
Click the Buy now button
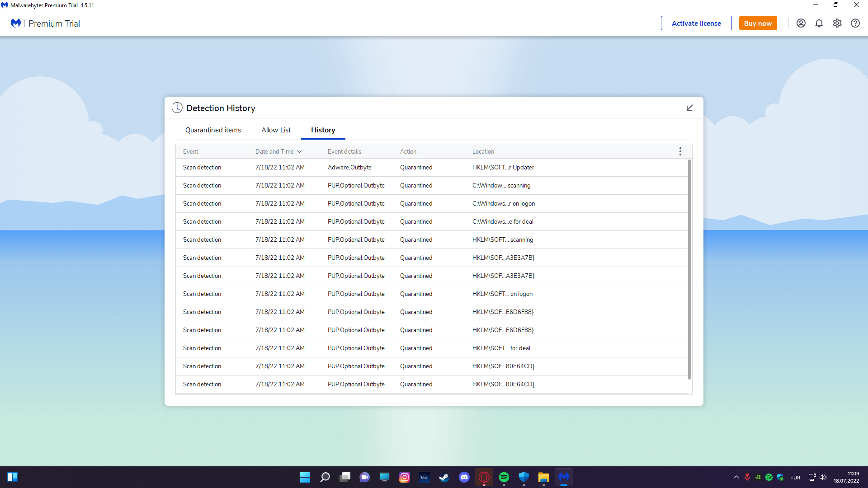[758, 23]
